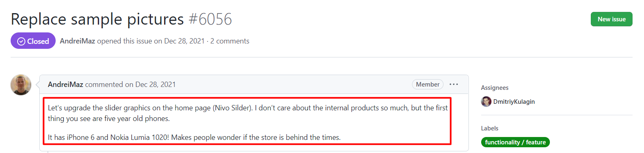Click DmitriyKulagin's small avatar icon
The height and width of the screenshot is (153, 644).
click(x=486, y=102)
